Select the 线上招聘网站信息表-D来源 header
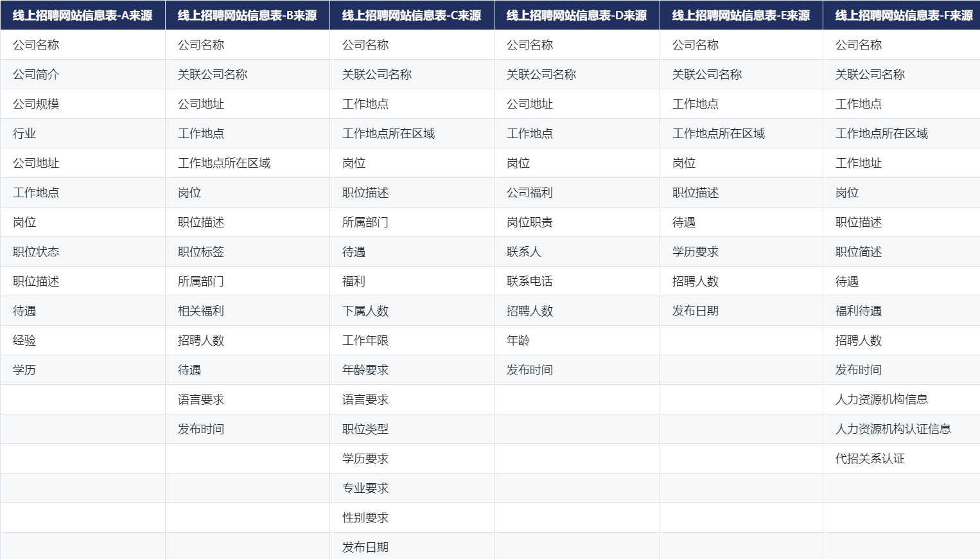Viewport: 980px width, 559px height. click(577, 15)
